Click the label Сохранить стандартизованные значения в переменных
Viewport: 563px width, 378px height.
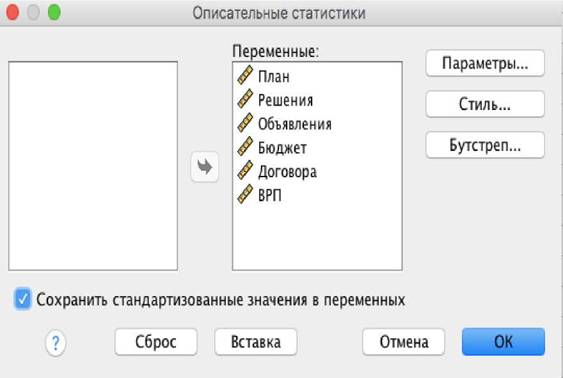[220, 300]
